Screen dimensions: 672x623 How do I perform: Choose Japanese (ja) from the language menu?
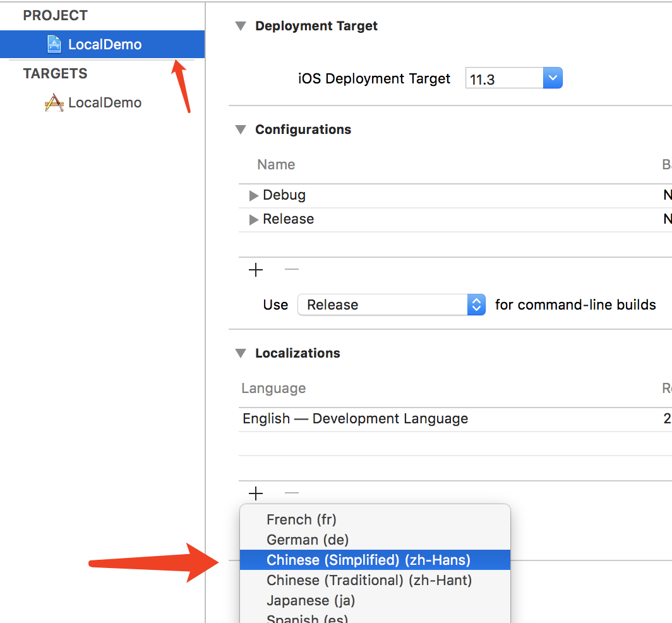[x=375, y=600]
